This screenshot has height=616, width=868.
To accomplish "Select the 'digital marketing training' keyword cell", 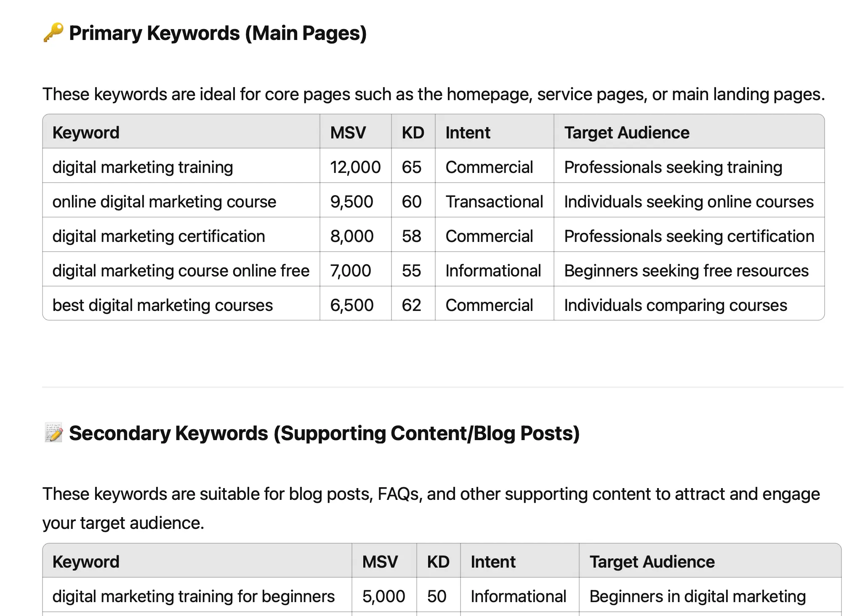I will click(x=143, y=167).
